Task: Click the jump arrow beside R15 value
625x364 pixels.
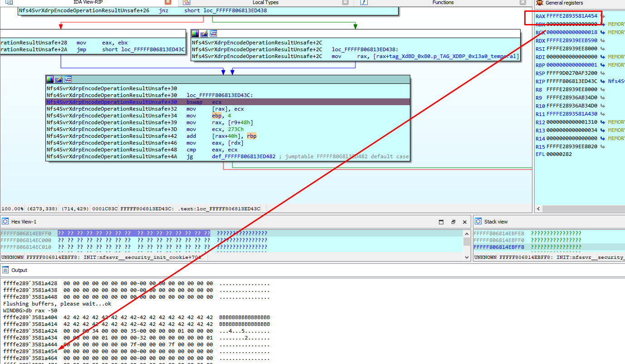Action: [x=603, y=147]
